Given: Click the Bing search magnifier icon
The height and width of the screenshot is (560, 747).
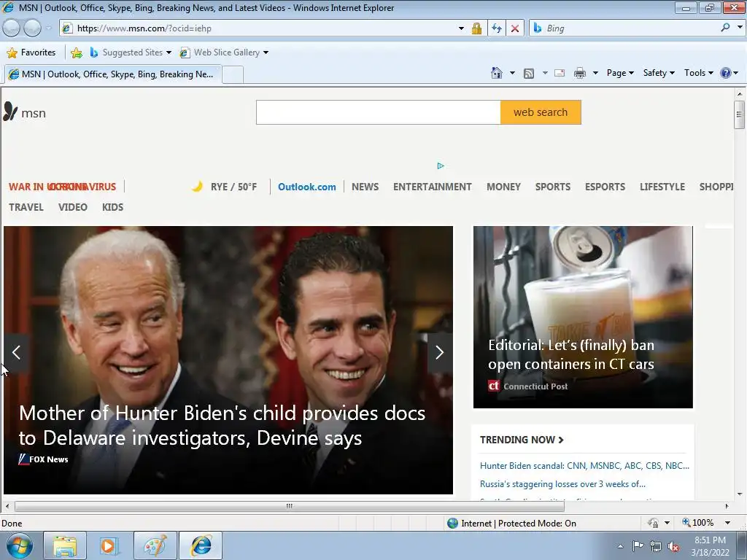Looking at the screenshot, I should click(725, 28).
